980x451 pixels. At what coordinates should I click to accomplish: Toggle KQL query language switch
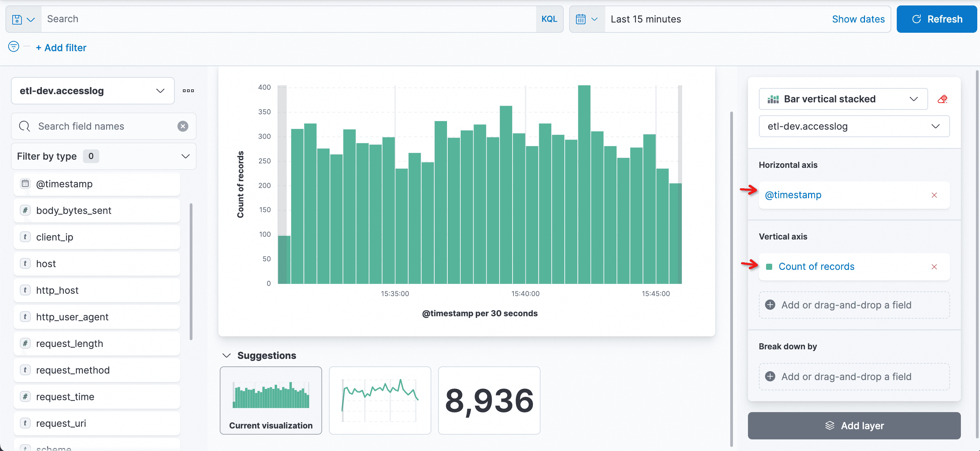(x=549, y=19)
